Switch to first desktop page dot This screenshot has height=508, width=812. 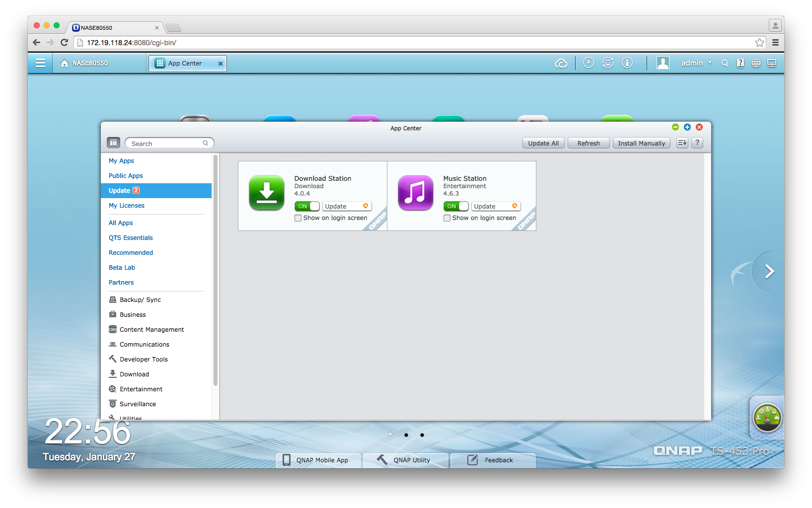390,435
